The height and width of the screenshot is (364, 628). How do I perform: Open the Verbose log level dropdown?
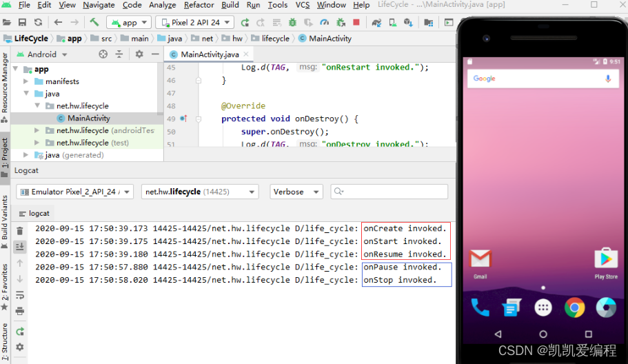click(x=296, y=192)
